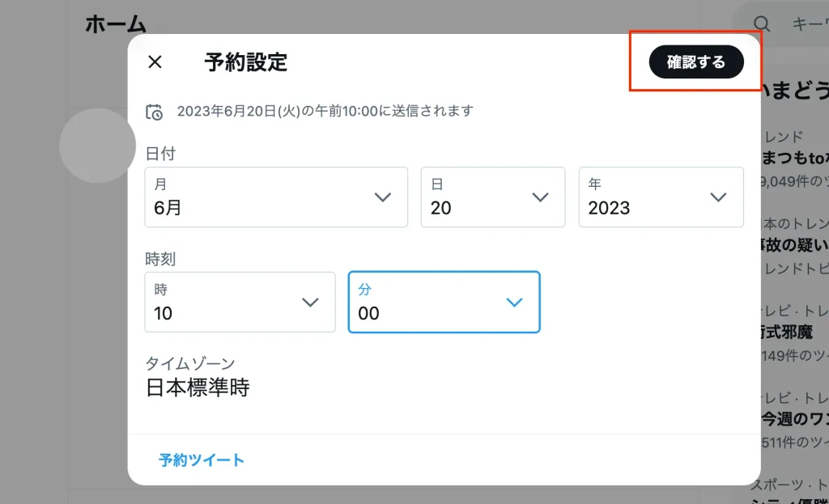Image resolution: width=829 pixels, height=504 pixels.
Task: Open the 月 month dropdown
Action: tap(275, 197)
